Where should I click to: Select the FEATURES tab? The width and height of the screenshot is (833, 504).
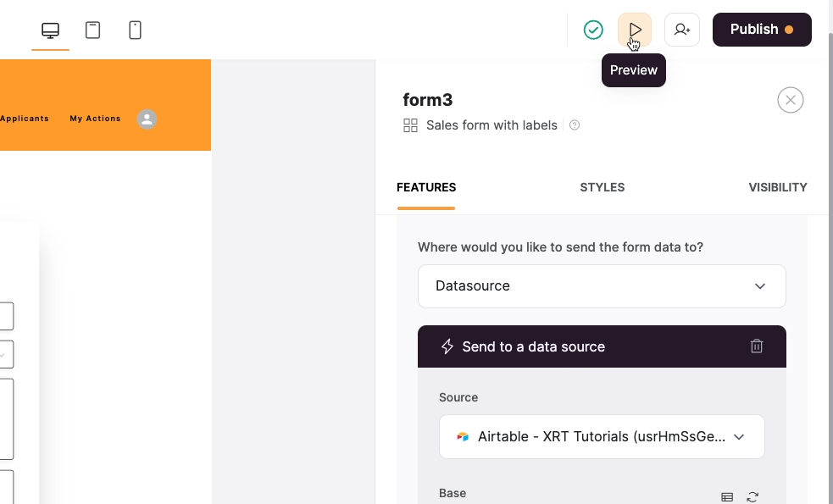(x=426, y=187)
